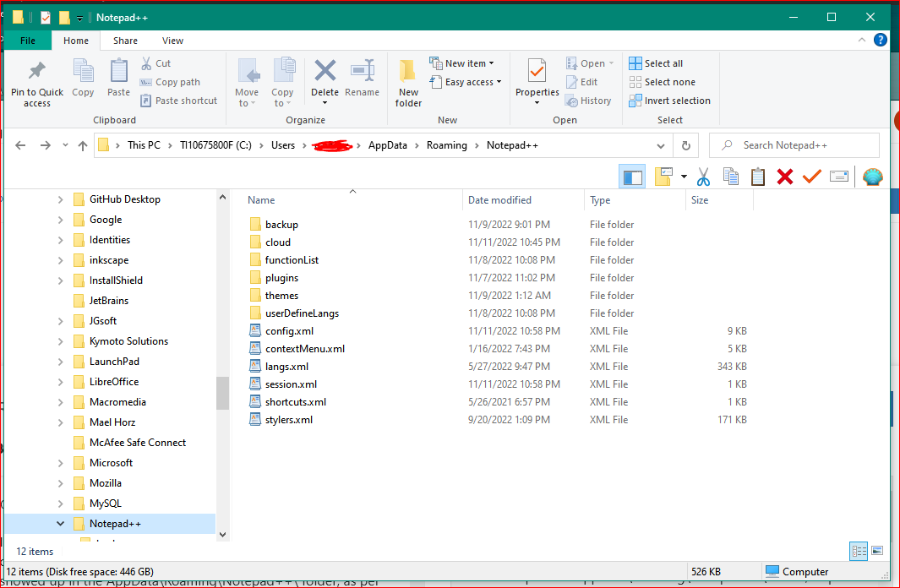900x588 pixels.
Task: Click History in Open group
Action: pos(588,101)
